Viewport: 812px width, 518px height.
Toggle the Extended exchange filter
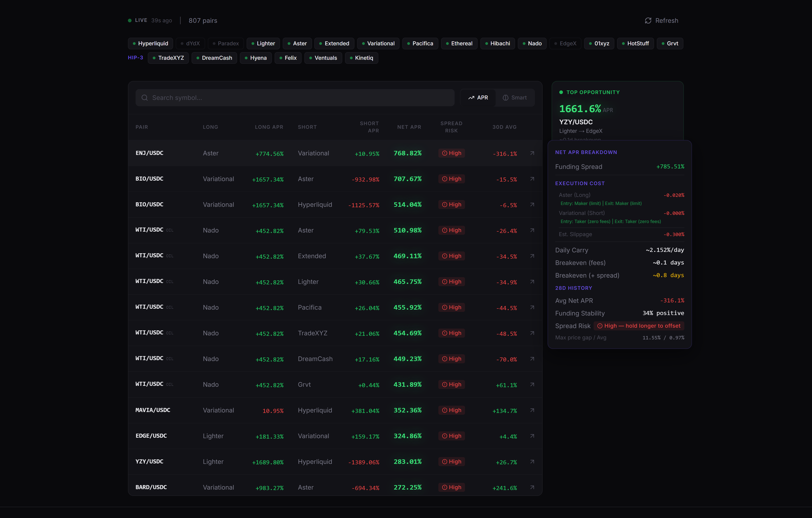[x=334, y=44]
